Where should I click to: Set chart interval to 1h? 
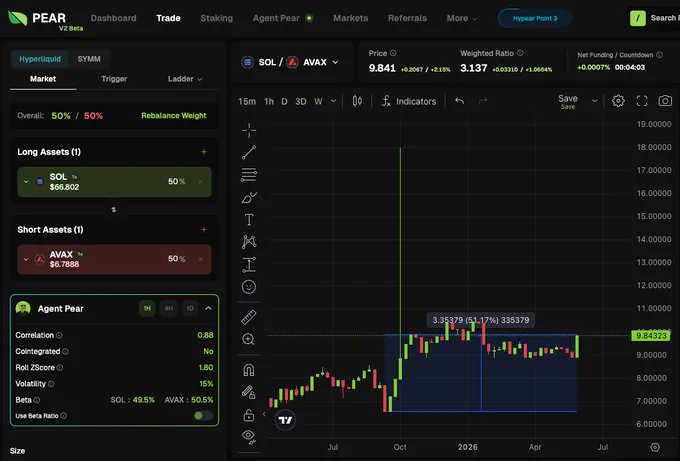point(269,101)
